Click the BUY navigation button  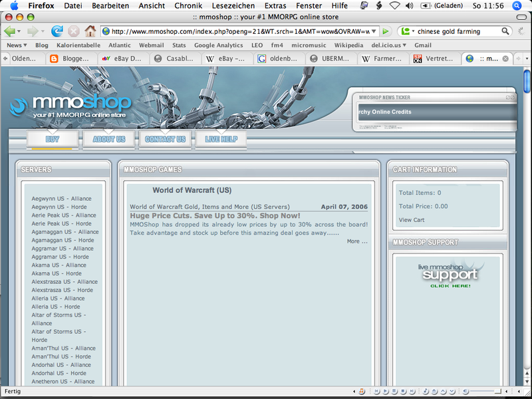point(53,139)
